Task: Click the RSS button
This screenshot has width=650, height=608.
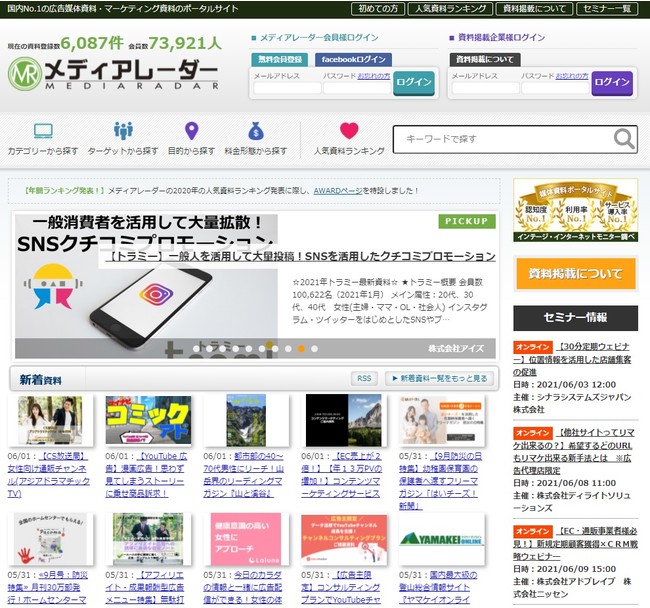Action: pyautogui.click(x=364, y=378)
